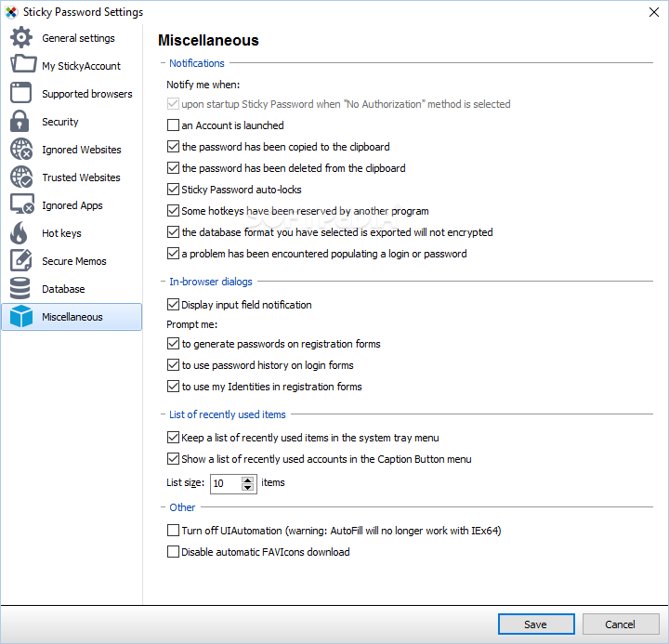Enable Turn off UIAutomation option
Screen dimensions: 669x644
[173, 530]
